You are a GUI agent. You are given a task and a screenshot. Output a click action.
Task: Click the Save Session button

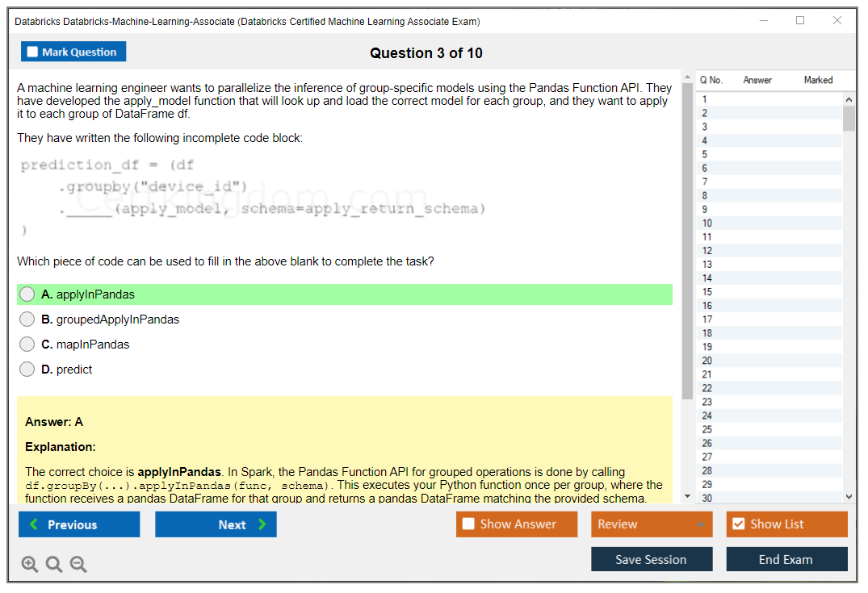click(x=652, y=558)
